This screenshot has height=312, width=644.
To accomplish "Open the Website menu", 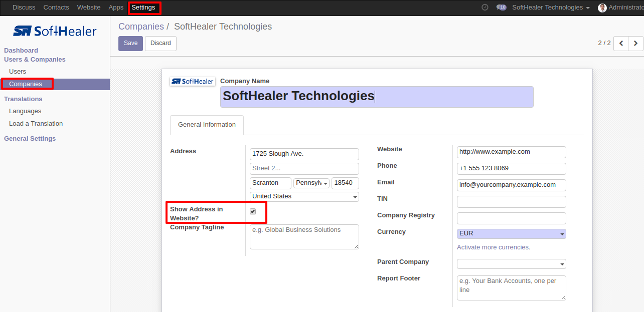I will (89, 8).
